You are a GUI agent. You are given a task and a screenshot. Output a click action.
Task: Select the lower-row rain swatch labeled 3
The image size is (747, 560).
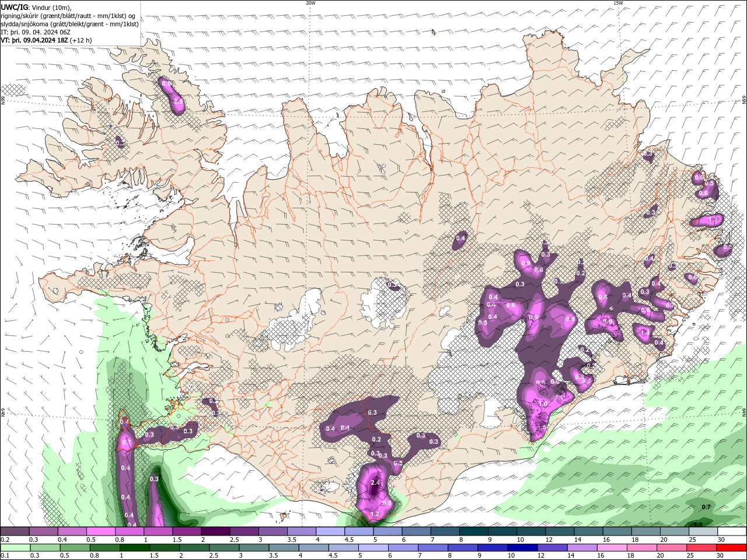point(254,548)
